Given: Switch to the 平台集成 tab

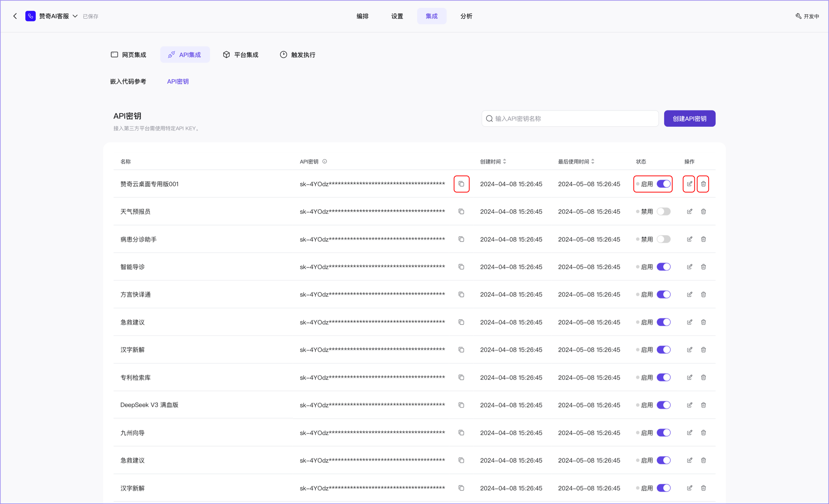Looking at the screenshot, I should [241, 55].
